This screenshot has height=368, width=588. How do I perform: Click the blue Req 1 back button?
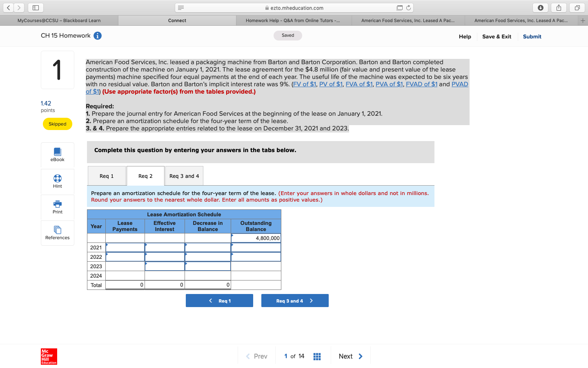pyautogui.click(x=219, y=301)
